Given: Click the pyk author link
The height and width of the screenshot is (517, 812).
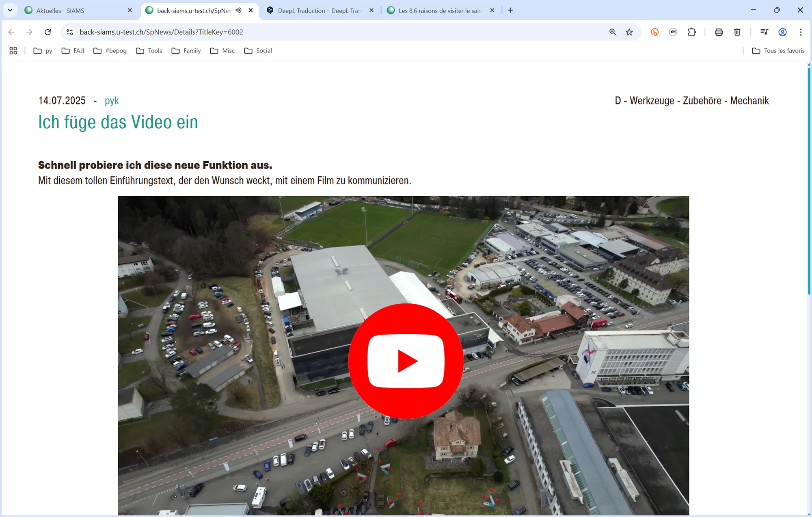Looking at the screenshot, I should pyautogui.click(x=112, y=101).
